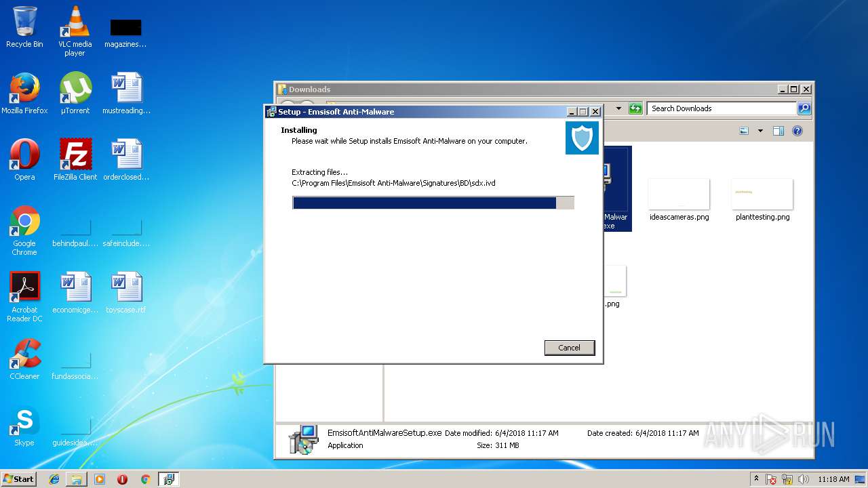Click the Show desktop button
The image size is (868, 488).
861,479
